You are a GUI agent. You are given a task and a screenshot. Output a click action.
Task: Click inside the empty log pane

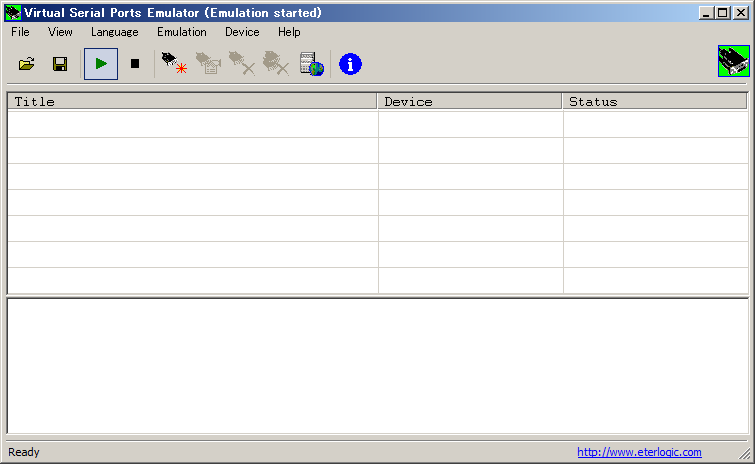pyautogui.click(x=377, y=365)
